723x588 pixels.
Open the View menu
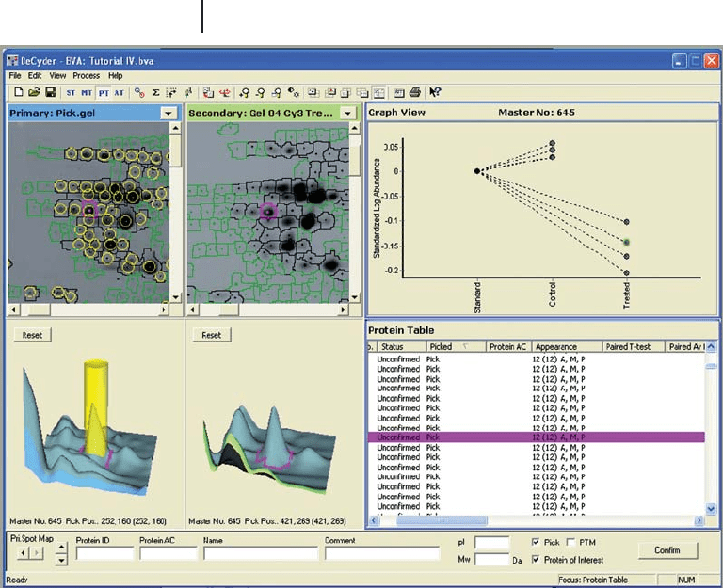[x=57, y=75]
